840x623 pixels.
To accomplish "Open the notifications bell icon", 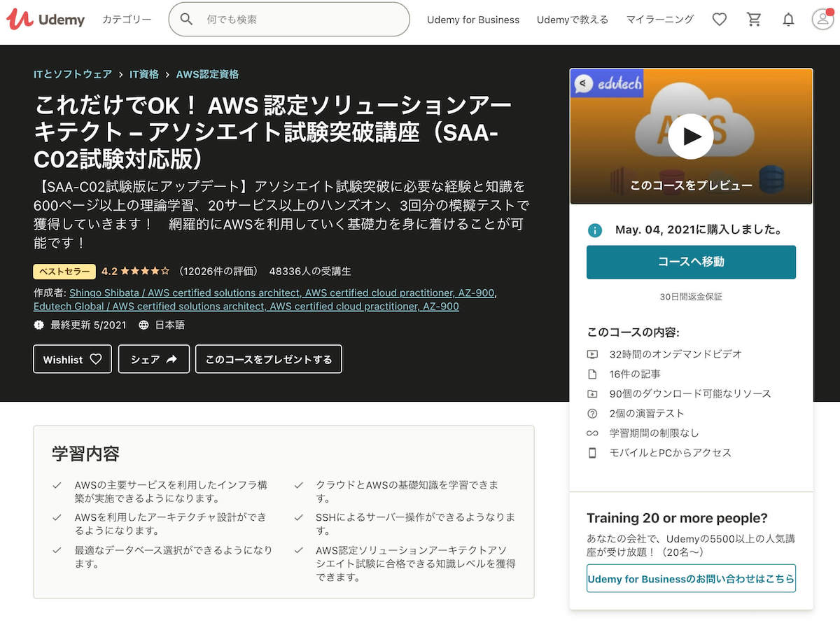I will pos(789,20).
